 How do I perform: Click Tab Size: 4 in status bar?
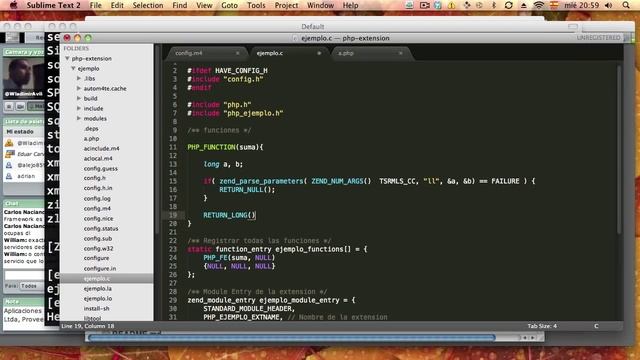542,326
